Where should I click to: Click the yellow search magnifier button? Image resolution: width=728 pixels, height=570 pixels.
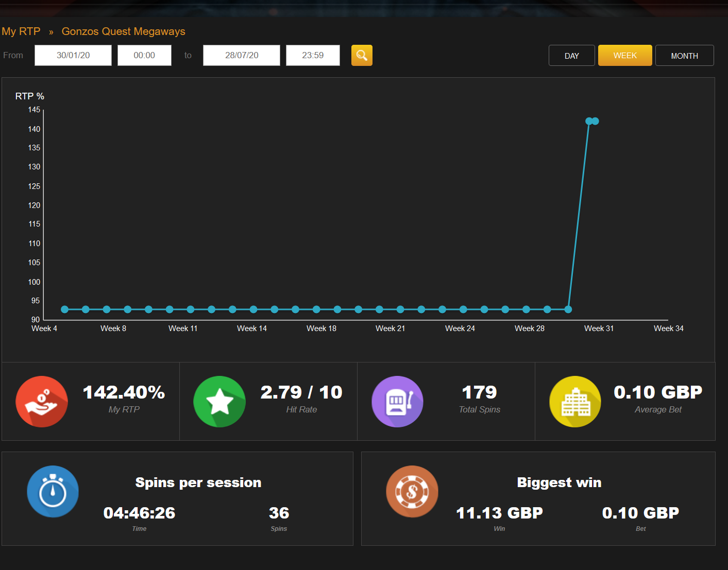362,55
